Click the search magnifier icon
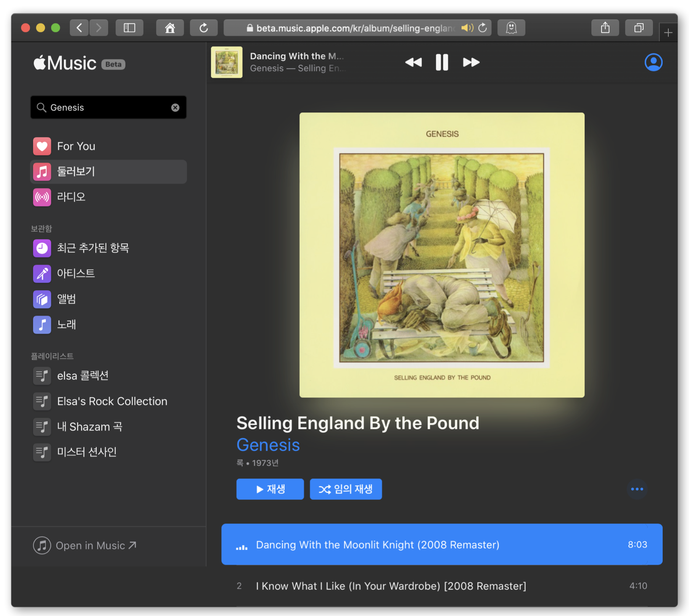Screen dimensions: 689x616 (x=41, y=108)
